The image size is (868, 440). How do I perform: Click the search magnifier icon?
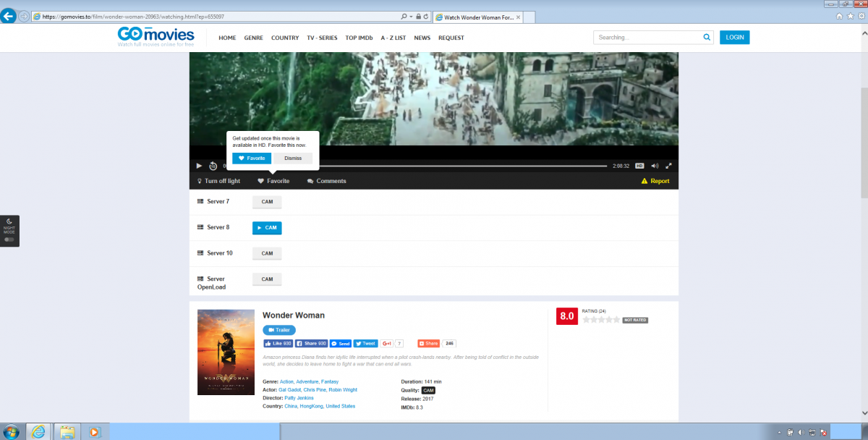[x=707, y=38]
